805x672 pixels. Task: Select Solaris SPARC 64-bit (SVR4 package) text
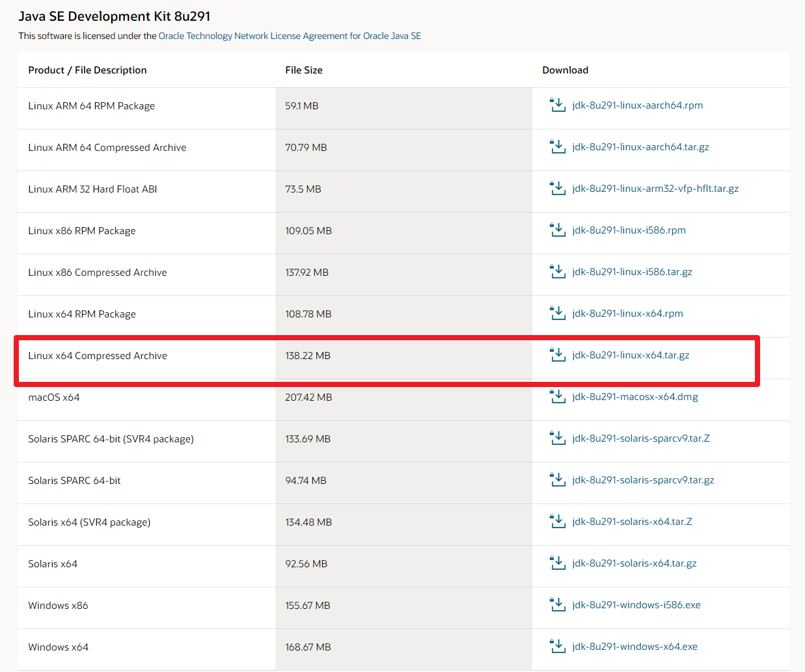click(x=111, y=439)
